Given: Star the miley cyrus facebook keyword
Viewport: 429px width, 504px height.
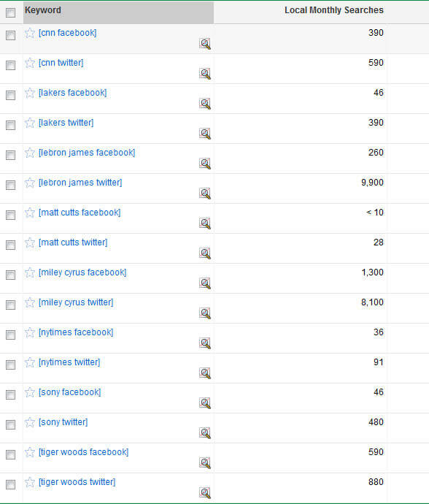Looking at the screenshot, I should click(x=29, y=272).
